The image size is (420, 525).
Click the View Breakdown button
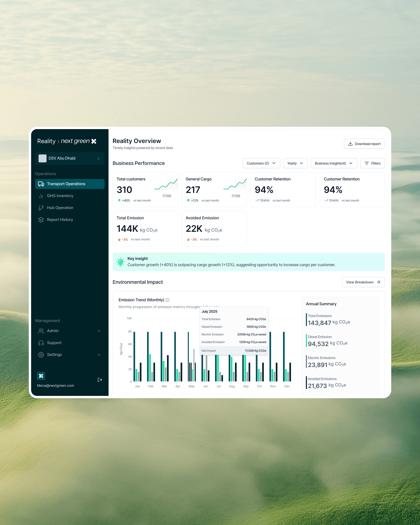click(363, 282)
